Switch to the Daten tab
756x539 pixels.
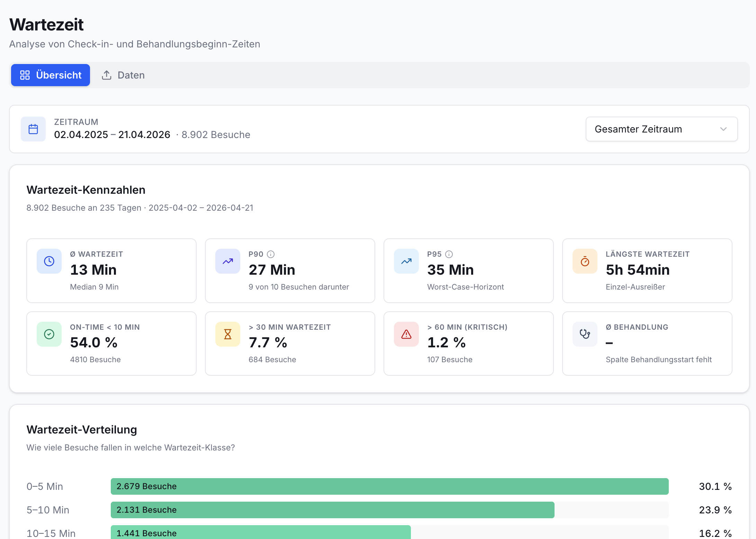click(123, 75)
